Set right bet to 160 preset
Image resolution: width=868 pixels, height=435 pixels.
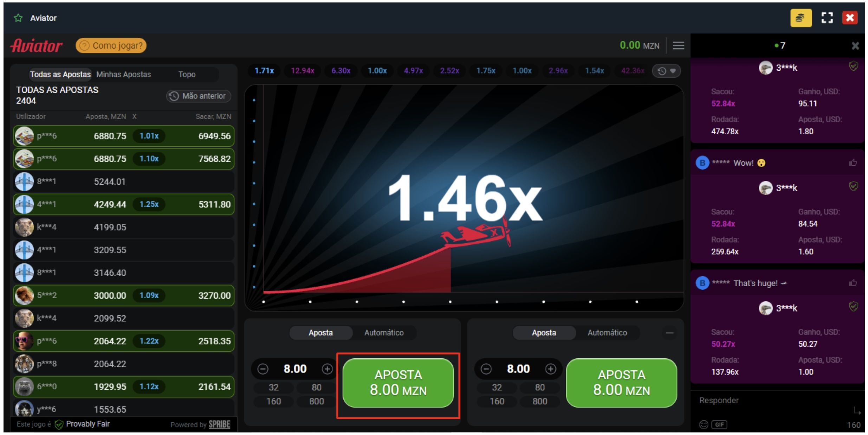coord(497,401)
